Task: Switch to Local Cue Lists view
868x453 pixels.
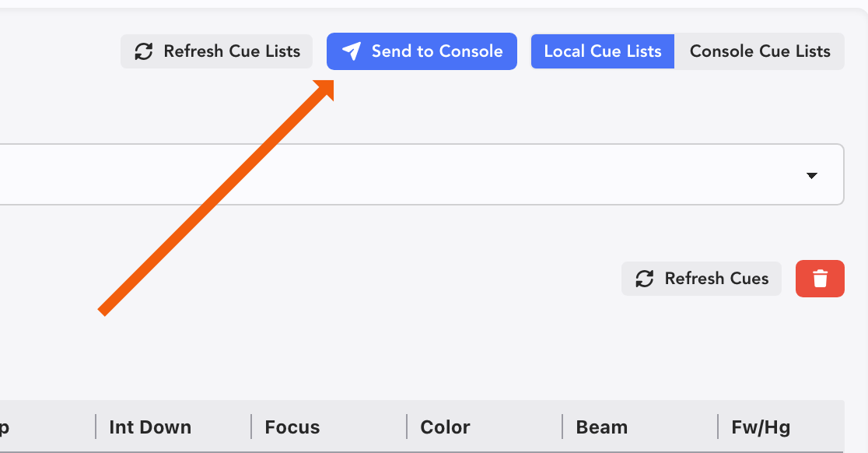Action: pos(603,51)
